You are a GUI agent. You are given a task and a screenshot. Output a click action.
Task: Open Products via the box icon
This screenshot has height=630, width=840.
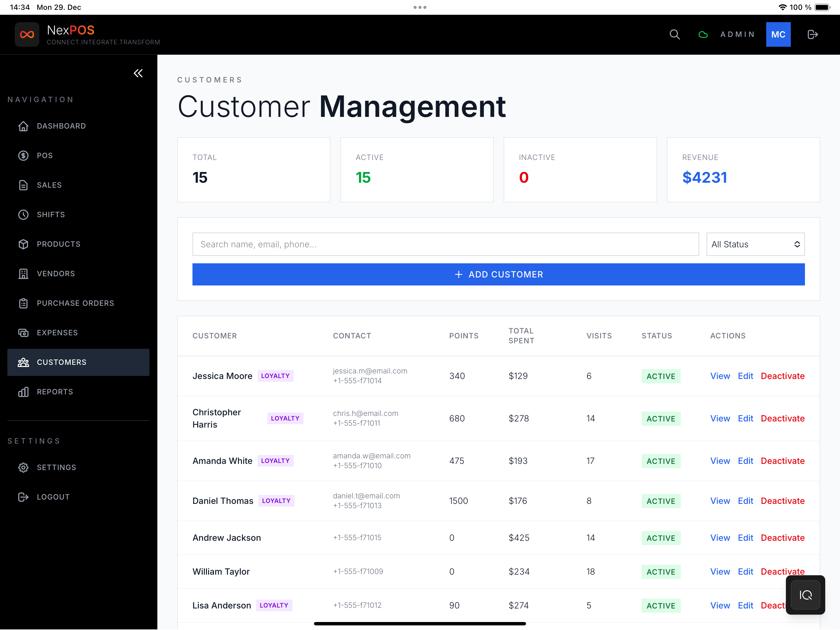tap(24, 244)
